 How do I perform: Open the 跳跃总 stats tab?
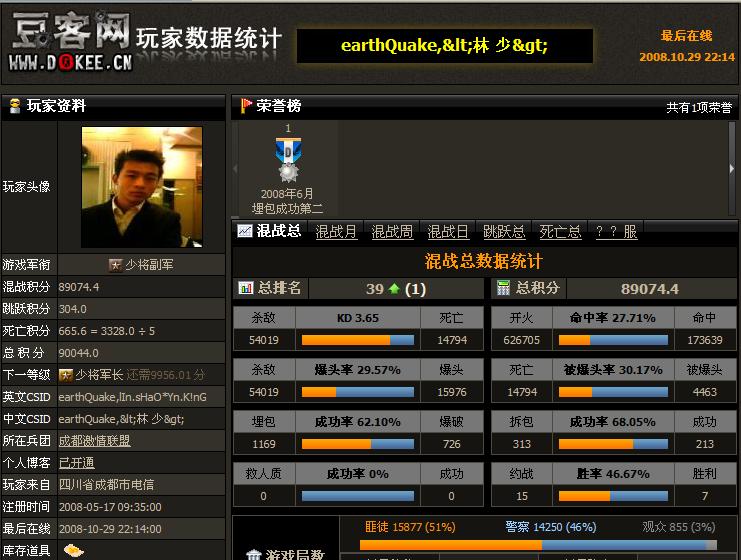click(504, 231)
